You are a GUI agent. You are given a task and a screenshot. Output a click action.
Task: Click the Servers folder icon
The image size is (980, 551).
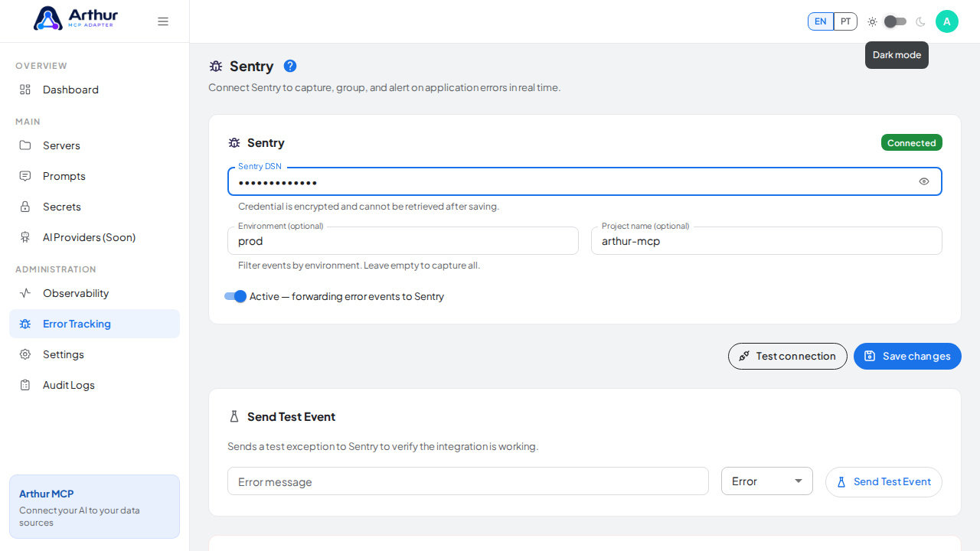[x=25, y=145]
